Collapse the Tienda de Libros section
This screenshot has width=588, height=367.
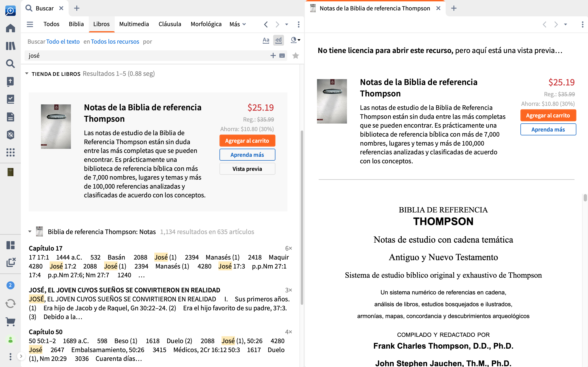(27, 74)
